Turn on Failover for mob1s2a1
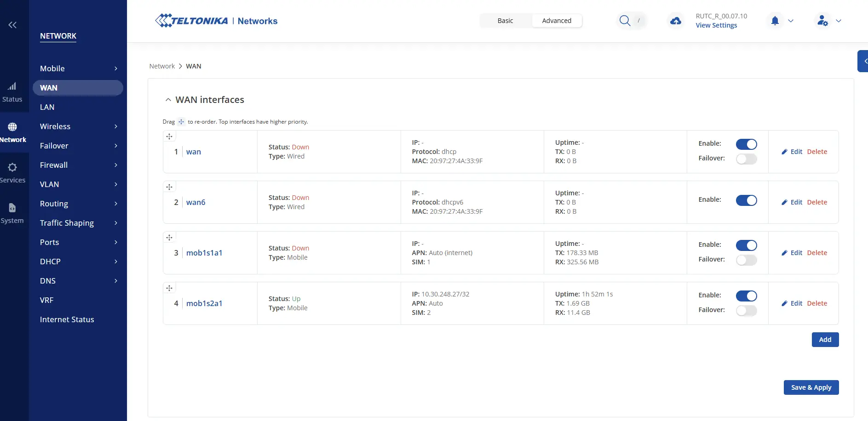Viewport: 868px width, 421px height. [746, 311]
